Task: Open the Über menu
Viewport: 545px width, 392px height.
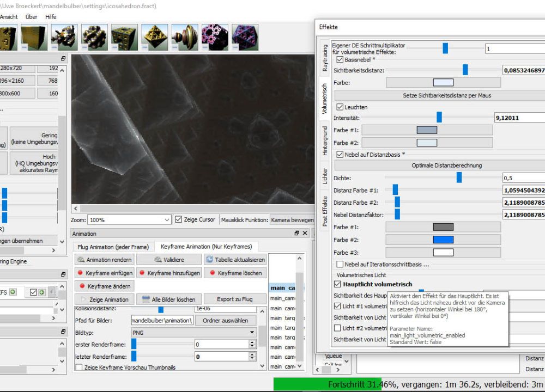Action: point(31,17)
